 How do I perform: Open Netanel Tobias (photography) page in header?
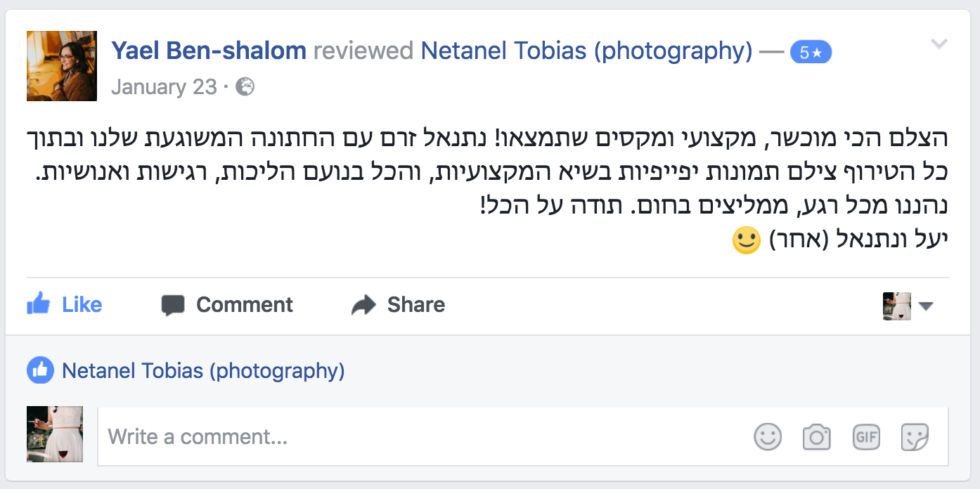tap(586, 51)
